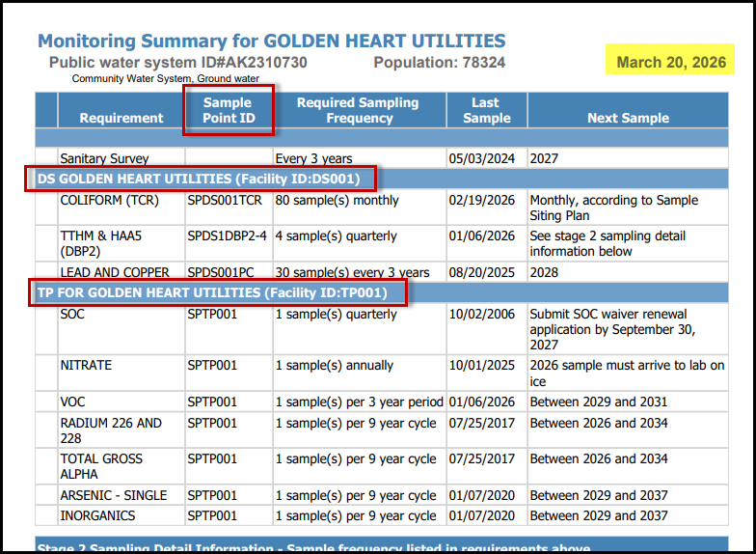
Task: Click the Required Sampling Frequency column header
Action: [358, 110]
